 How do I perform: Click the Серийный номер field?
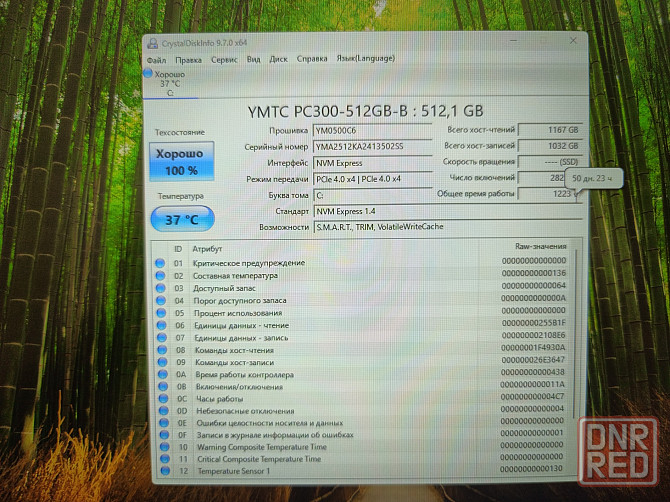pos(371,146)
